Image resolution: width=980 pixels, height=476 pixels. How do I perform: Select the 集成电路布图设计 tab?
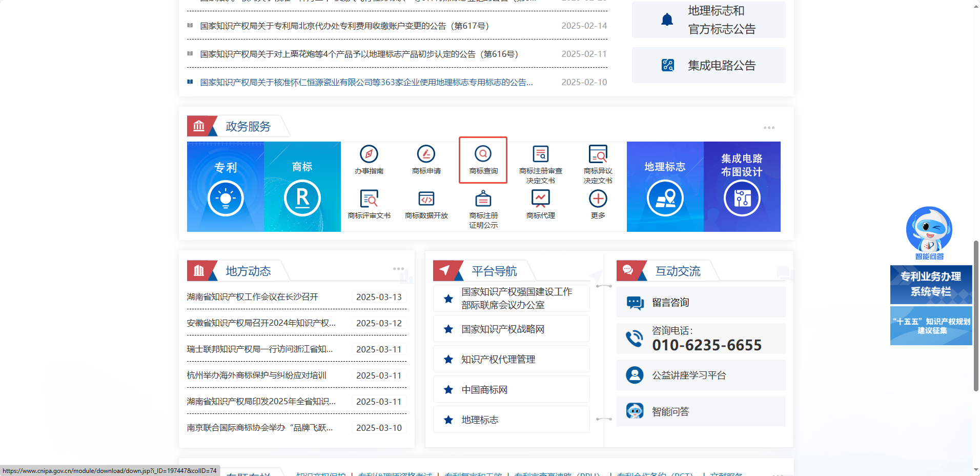point(742,187)
